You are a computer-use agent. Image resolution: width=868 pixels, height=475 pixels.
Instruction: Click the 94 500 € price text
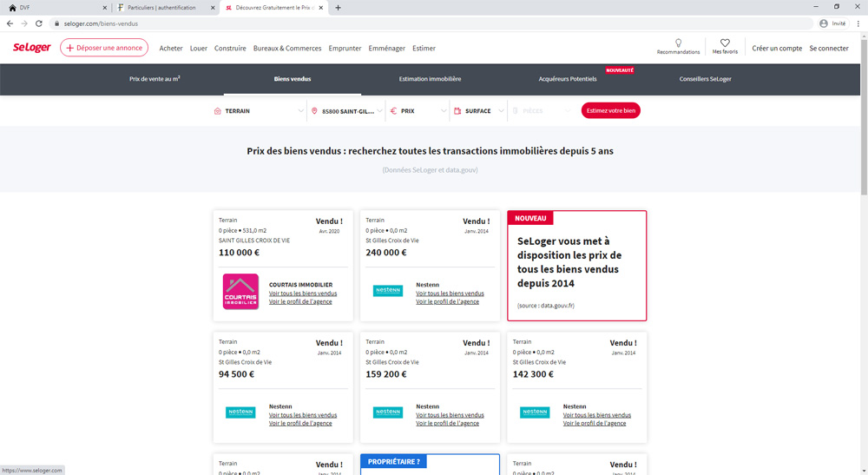(236, 374)
